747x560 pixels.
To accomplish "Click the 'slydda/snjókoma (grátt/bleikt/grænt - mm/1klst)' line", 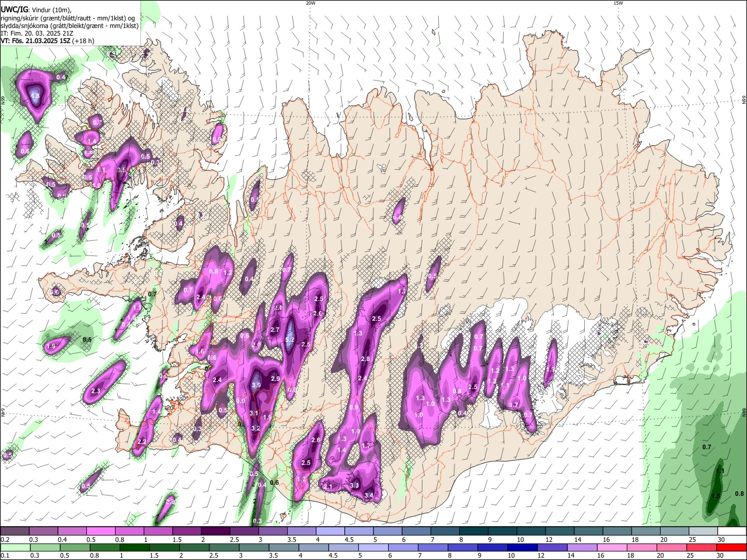I will click(x=69, y=26).
